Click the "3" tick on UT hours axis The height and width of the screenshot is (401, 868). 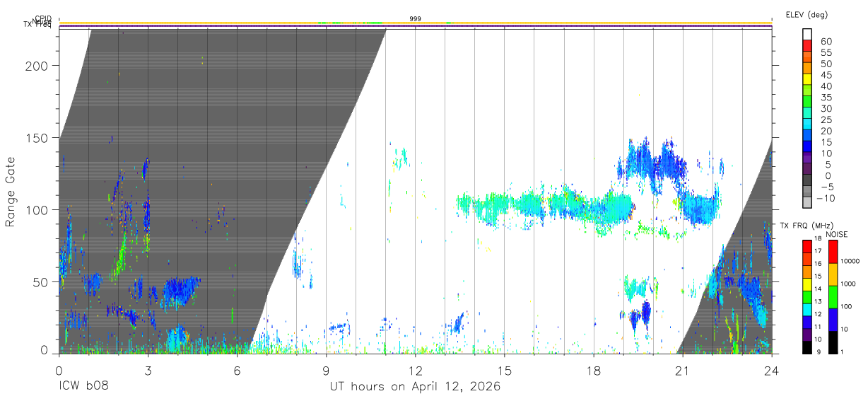[148, 369]
